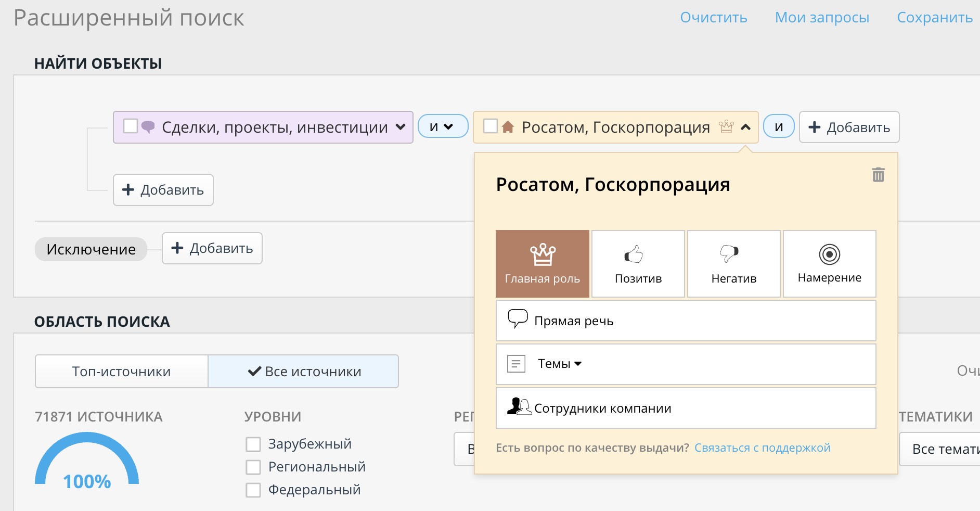Click the Связаться с поддержкой link

click(762, 448)
